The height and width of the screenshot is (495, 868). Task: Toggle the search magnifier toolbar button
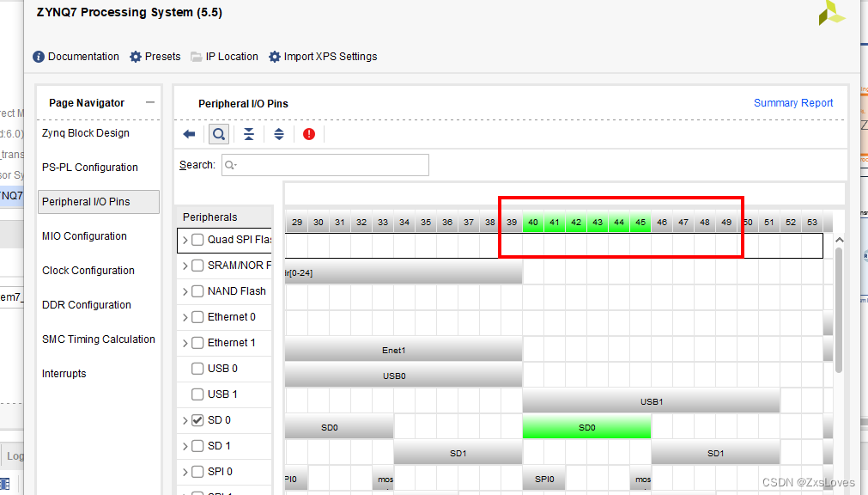(x=219, y=134)
